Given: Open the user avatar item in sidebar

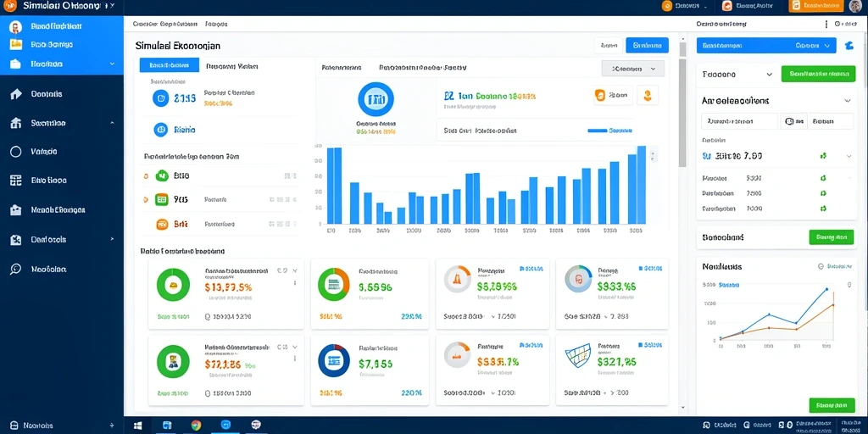Looking at the screenshot, I should point(15,26).
